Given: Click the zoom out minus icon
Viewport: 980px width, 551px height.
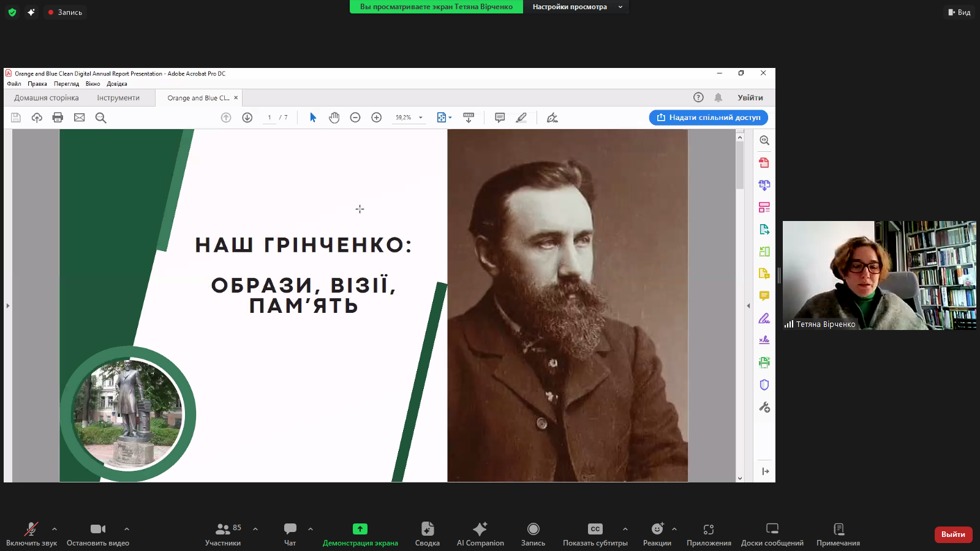Looking at the screenshot, I should (x=355, y=118).
